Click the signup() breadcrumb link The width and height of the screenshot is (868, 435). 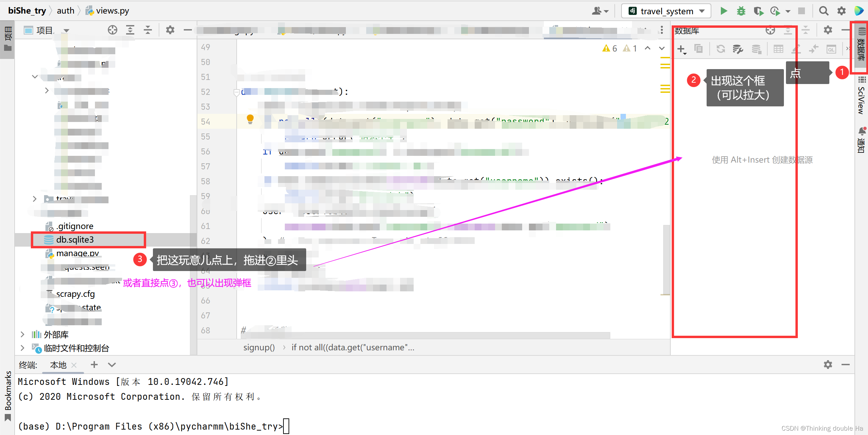coord(259,348)
